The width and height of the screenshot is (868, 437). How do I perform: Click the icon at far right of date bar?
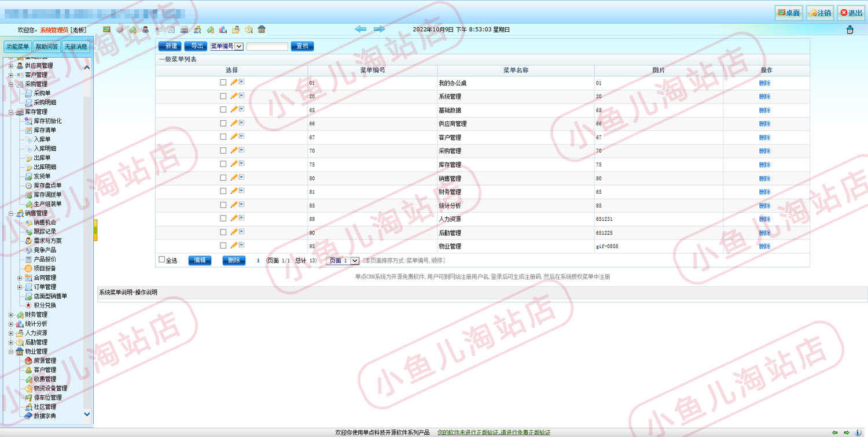point(849,29)
